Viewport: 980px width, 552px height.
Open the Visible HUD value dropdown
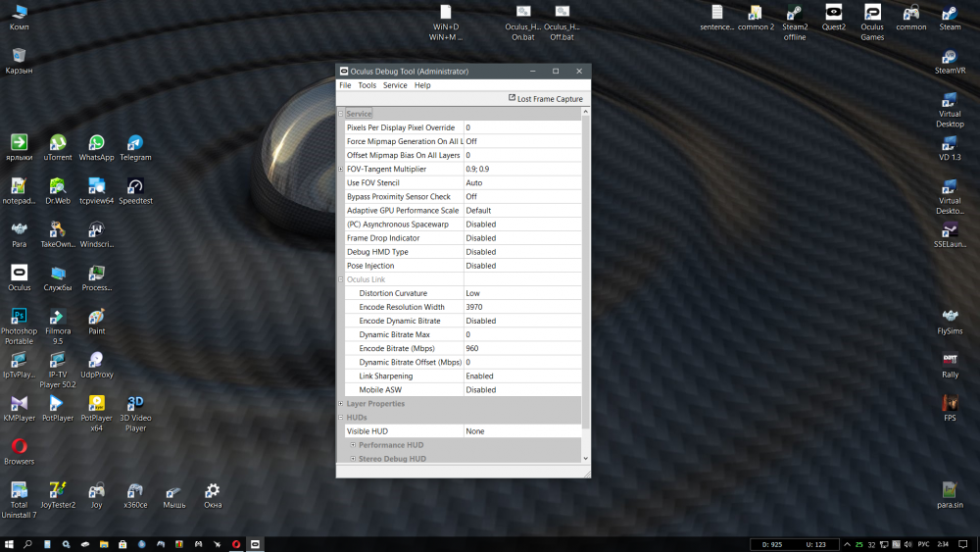pyautogui.click(x=521, y=431)
